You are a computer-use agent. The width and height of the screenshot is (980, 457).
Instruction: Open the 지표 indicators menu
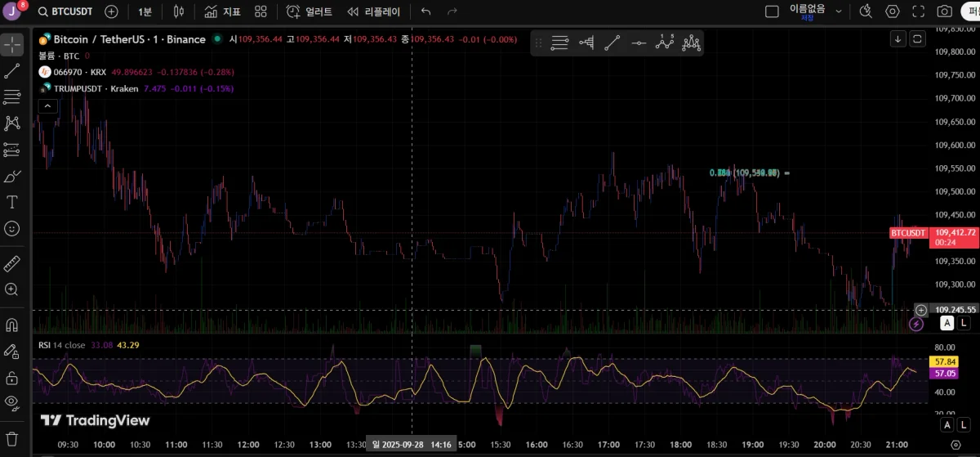(x=222, y=11)
